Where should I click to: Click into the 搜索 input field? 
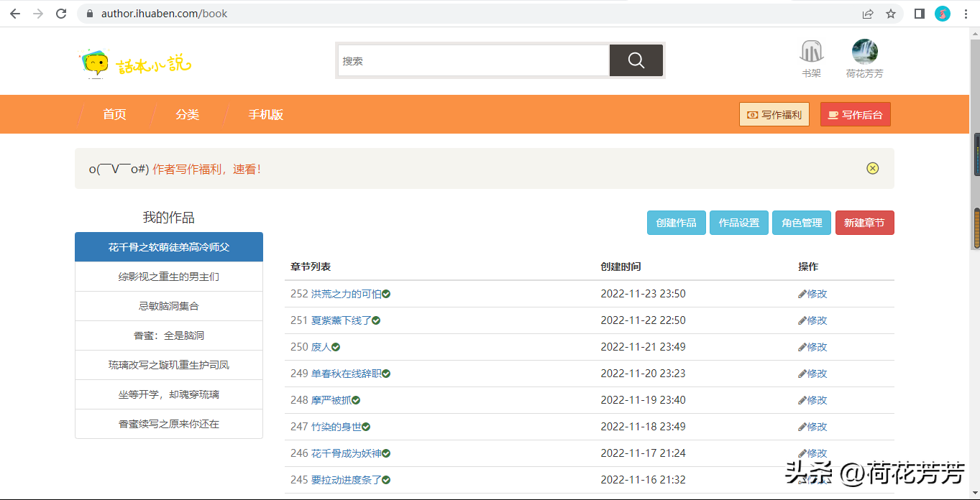click(473, 61)
